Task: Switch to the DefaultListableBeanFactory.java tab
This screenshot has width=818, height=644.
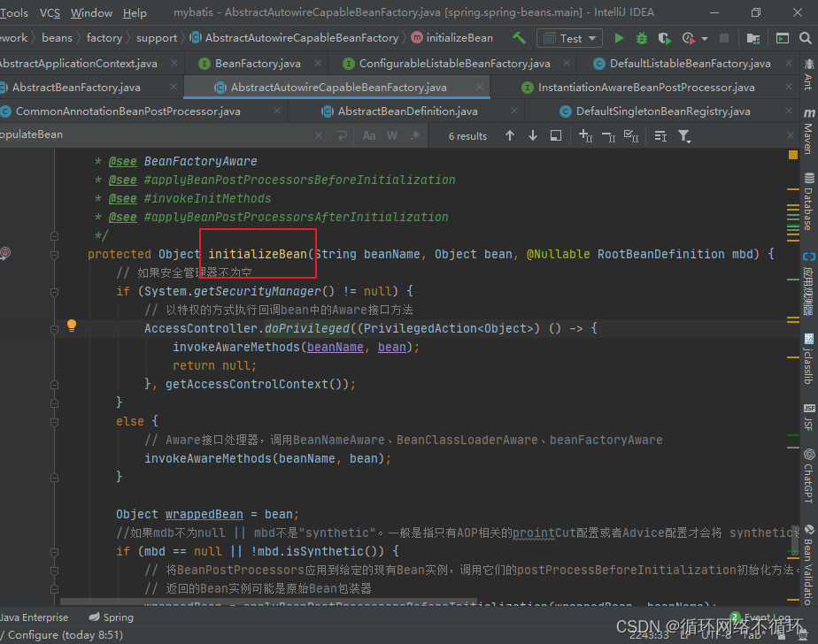Action: click(689, 63)
